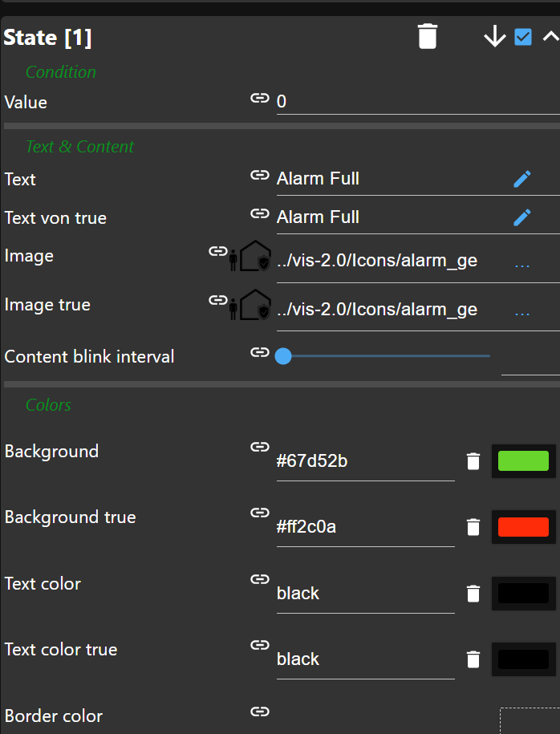The image size is (560, 734).
Task: Clear Background true color trash icon
Action: click(473, 527)
